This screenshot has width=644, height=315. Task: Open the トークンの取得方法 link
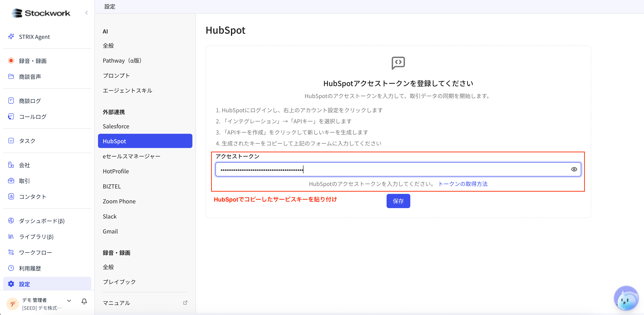click(x=463, y=184)
